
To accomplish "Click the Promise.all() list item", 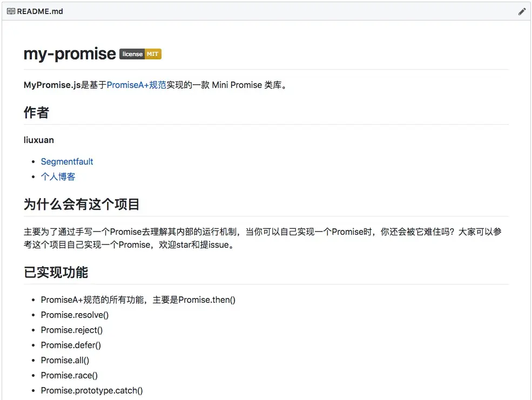I will pos(65,360).
